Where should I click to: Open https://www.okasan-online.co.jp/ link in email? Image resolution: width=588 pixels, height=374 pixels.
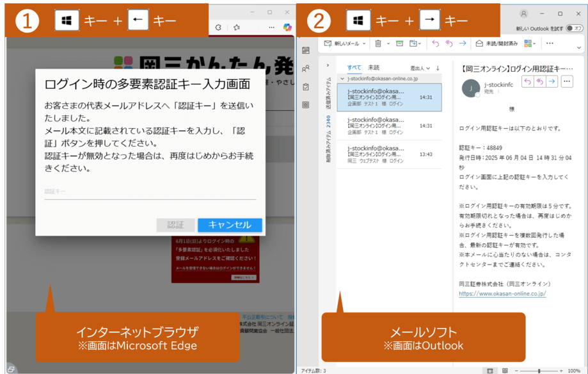502,294
